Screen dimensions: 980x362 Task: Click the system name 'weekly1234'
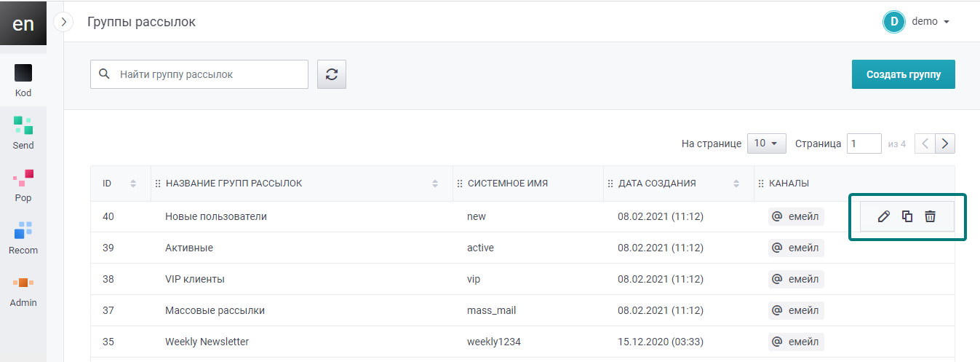[x=494, y=342]
